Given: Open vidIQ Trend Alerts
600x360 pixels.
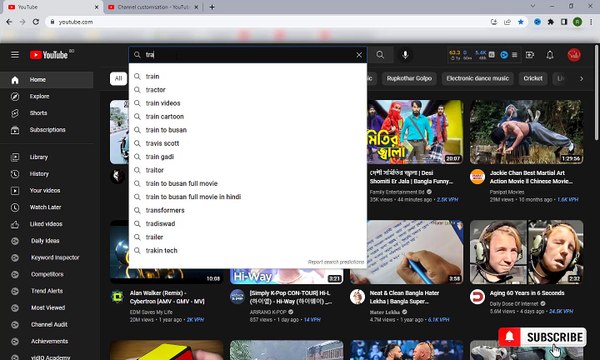Looking at the screenshot, I should 47,291.
